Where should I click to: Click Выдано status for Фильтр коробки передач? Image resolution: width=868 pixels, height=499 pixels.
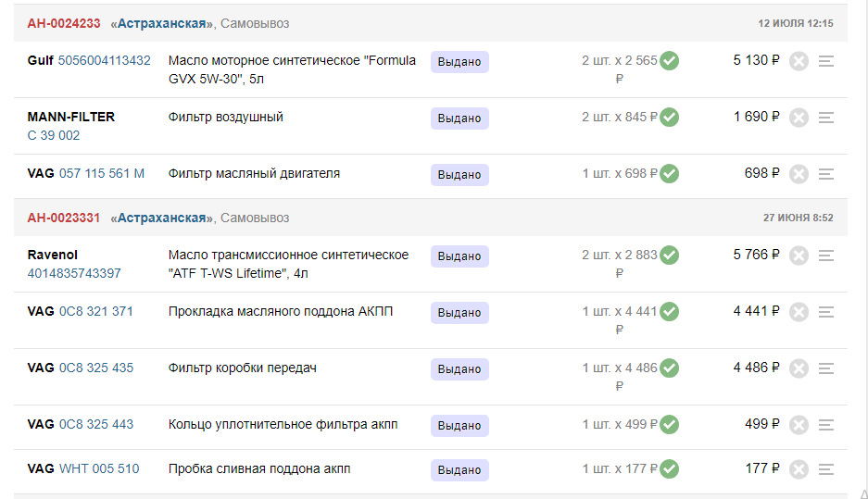(x=459, y=369)
